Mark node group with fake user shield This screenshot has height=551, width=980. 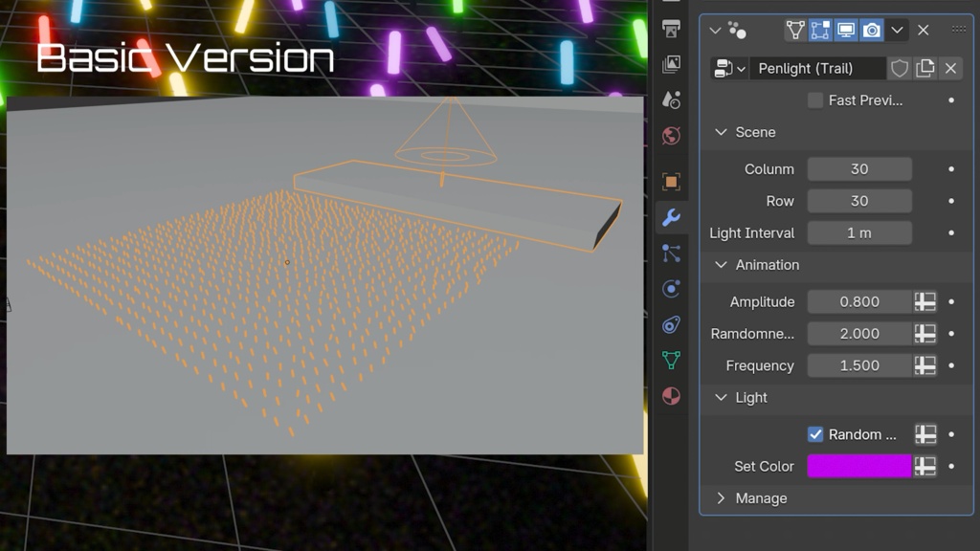pos(900,68)
